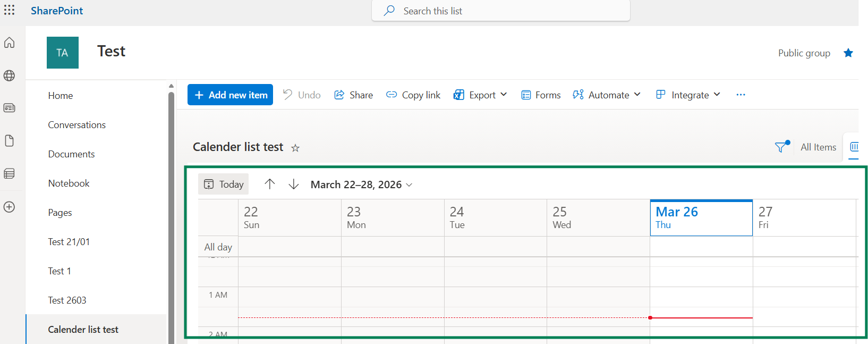This screenshot has width=868, height=344.
Task: Select the 27 Fri column header
Action: point(804,217)
